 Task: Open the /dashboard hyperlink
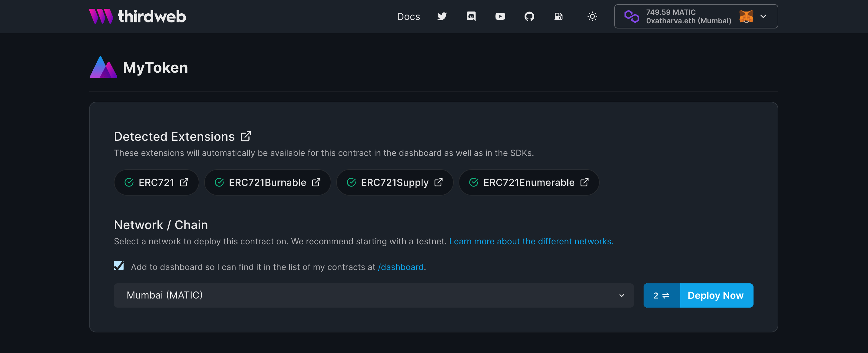coord(401,267)
